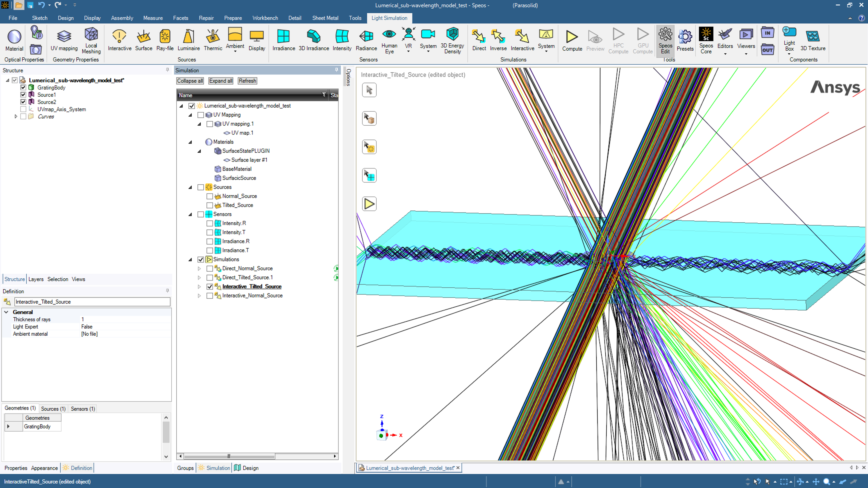Add an Irradiance sensor
This screenshot has width=868, height=488.
click(x=283, y=40)
